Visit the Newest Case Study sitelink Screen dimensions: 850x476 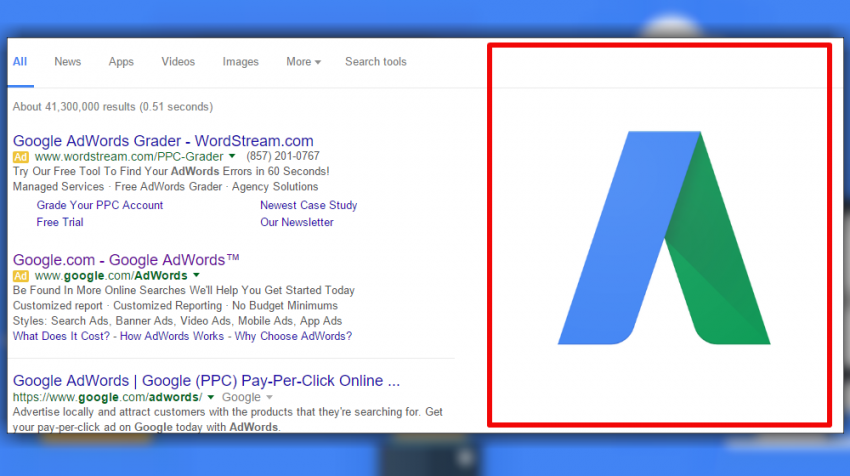pyautogui.click(x=308, y=205)
